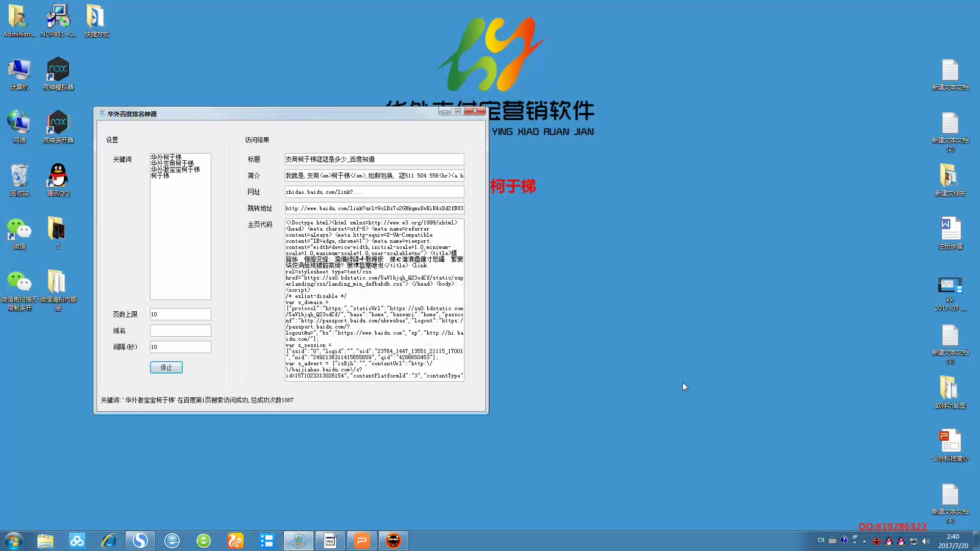This screenshot has height=551, width=980.
Task: Open the Administrator folder on desktop
Action: coord(19,20)
